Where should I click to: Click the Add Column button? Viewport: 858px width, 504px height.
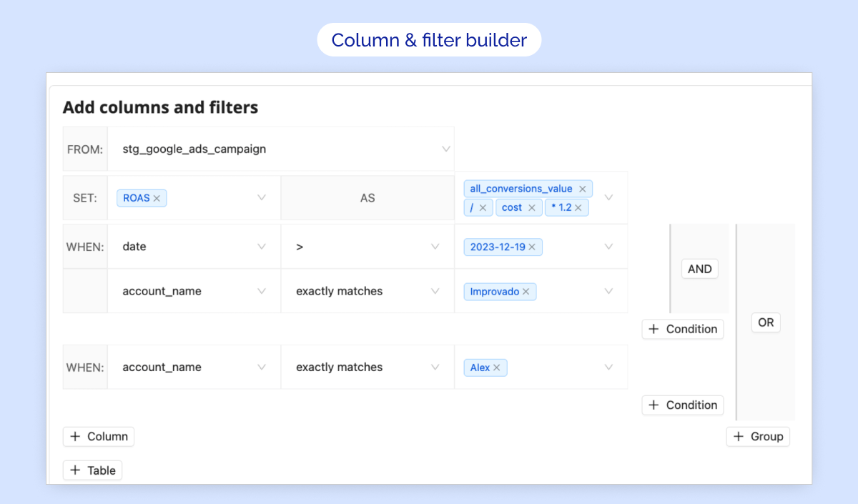pyautogui.click(x=99, y=437)
